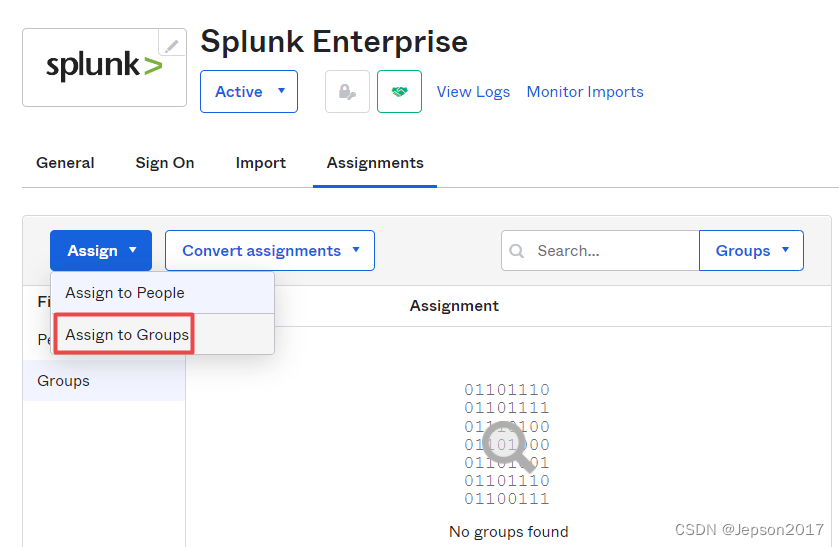Screen dimensions: 839x547
Task: Click the No groups found message
Action: coord(508,531)
